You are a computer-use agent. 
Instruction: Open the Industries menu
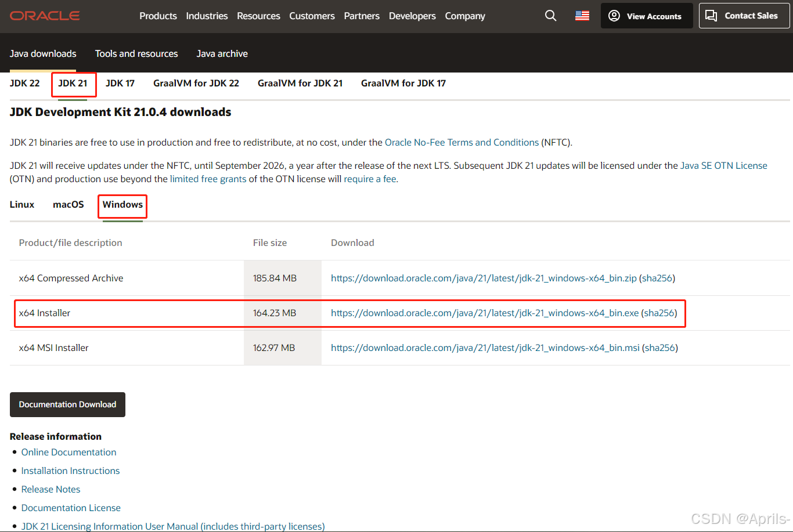pyautogui.click(x=207, y=16)
